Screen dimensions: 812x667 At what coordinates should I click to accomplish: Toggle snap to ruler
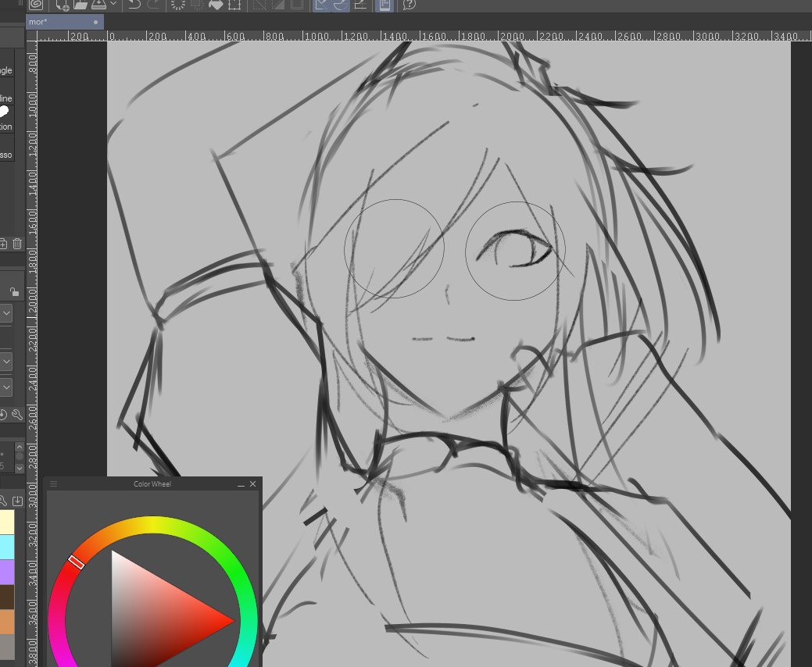321,5
